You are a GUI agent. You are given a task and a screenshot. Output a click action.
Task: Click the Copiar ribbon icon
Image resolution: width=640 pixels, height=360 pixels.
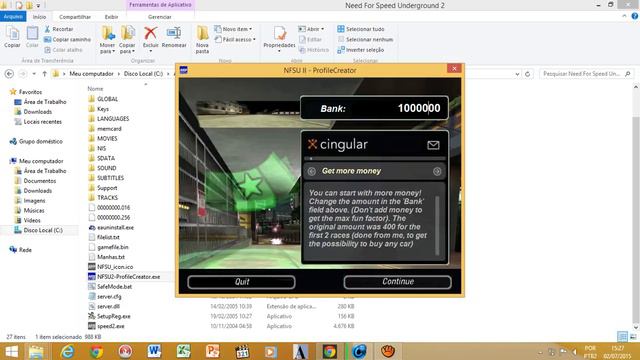pyautogui.click(x=12, y=37)
